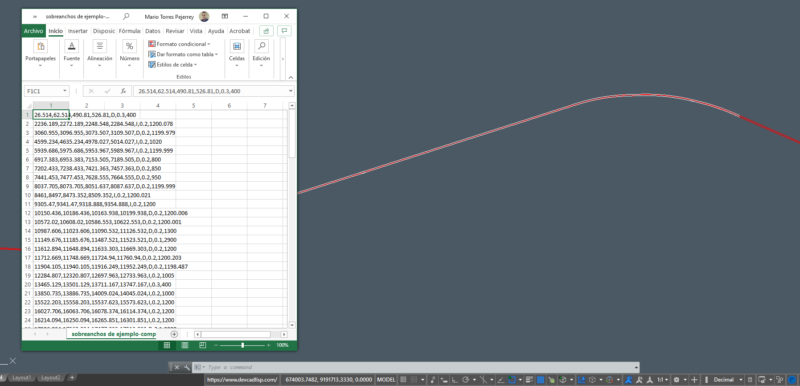The image size is (800, 386).
Task: Open the Excel comments icon
Action: click(x=284, y=31)
